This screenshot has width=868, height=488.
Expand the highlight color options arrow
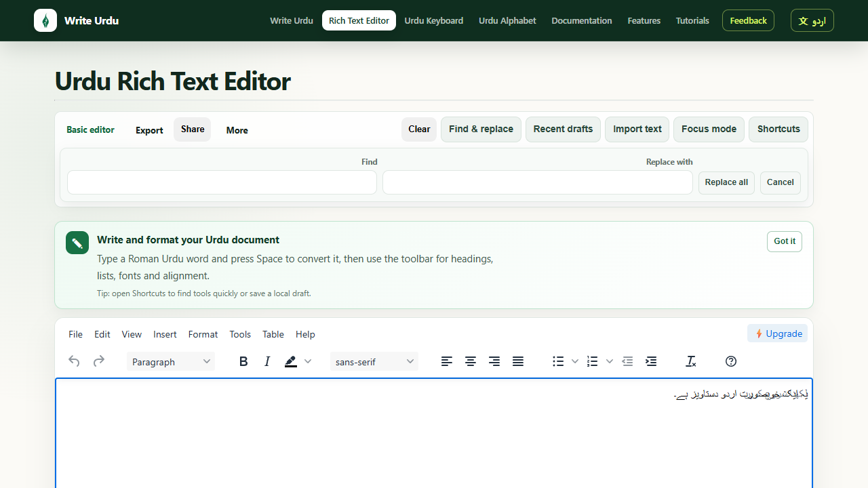[308, 361]
